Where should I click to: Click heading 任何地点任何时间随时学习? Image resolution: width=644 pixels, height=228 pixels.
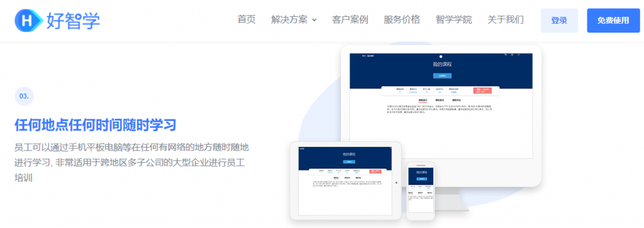[x=96, y=124]
